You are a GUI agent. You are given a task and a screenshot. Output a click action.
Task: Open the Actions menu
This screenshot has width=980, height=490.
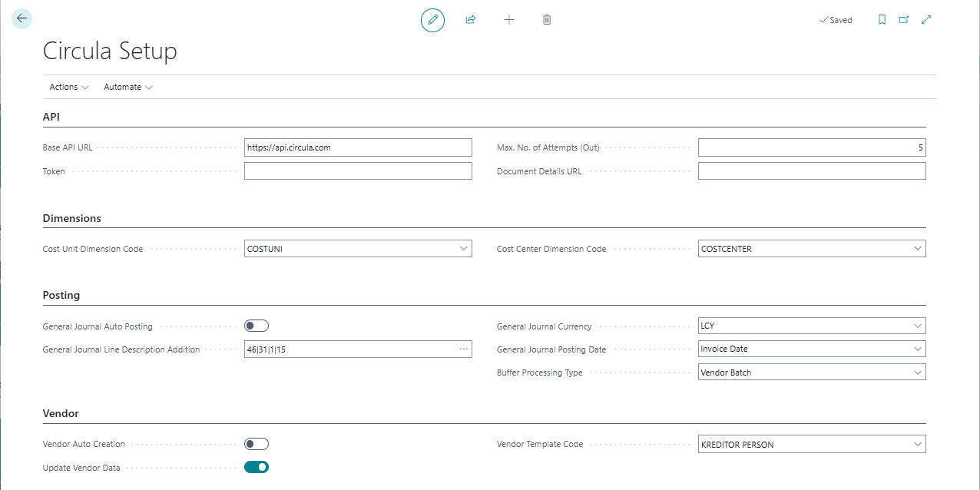coord(69,87)
